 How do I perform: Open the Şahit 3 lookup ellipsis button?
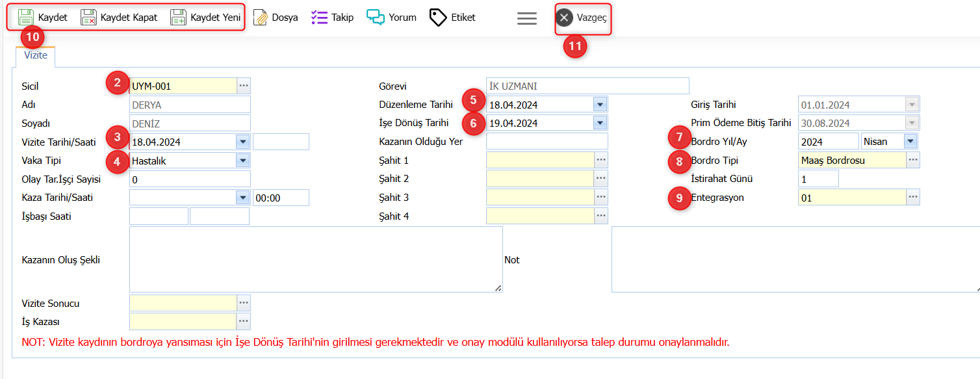click(601, 197)
